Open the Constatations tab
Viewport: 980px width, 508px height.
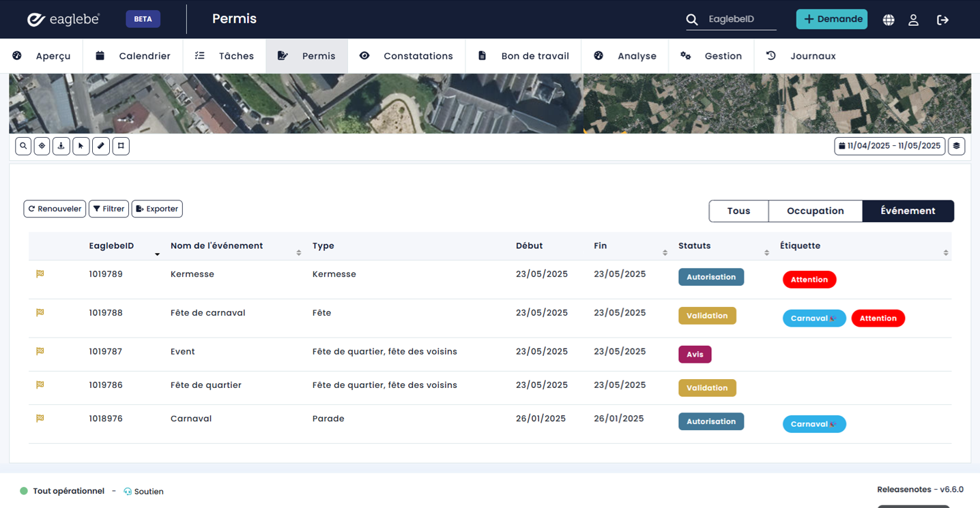[x=406, y=56]
